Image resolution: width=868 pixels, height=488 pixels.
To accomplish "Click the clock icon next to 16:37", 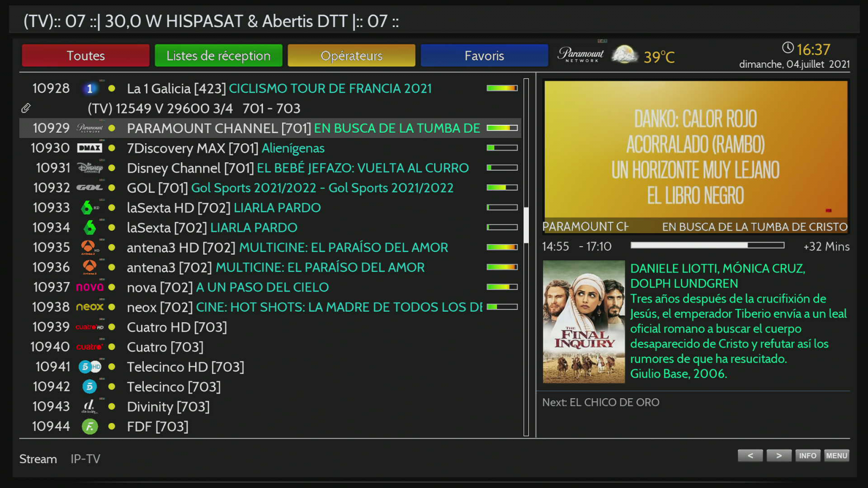I will click(788, 48).
